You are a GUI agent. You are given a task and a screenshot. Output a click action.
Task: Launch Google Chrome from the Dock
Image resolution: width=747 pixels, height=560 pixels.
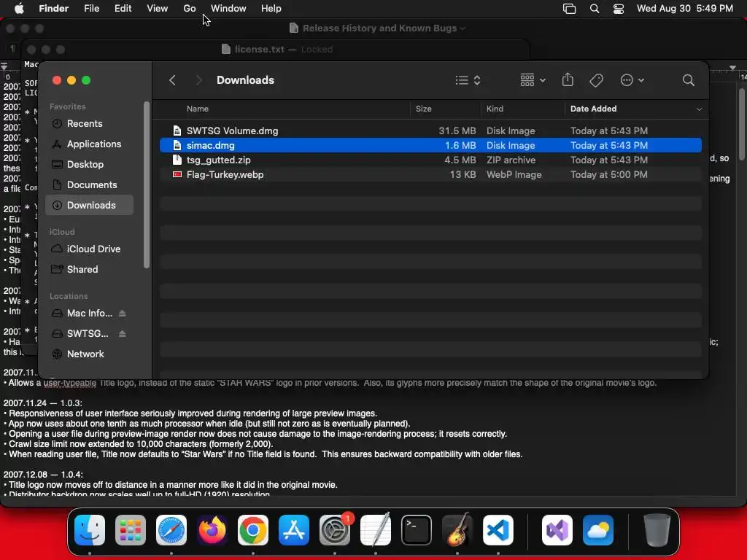point(253,530)
